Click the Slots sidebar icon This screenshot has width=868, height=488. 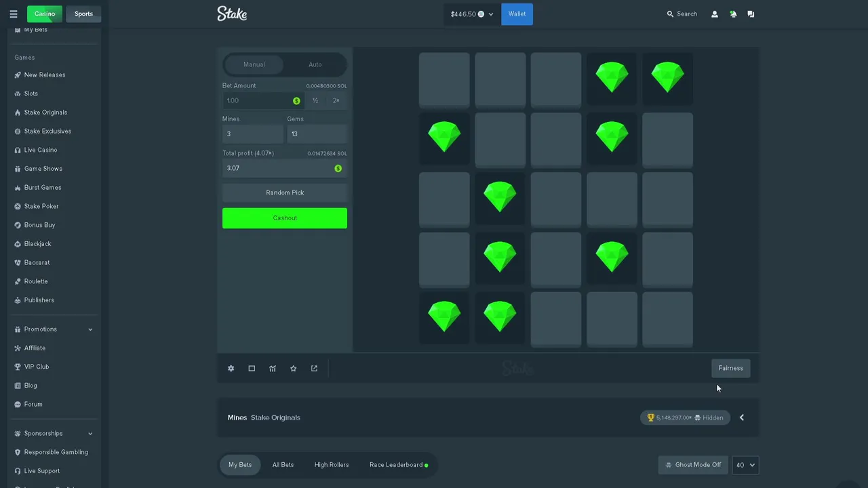coord(18,94)
